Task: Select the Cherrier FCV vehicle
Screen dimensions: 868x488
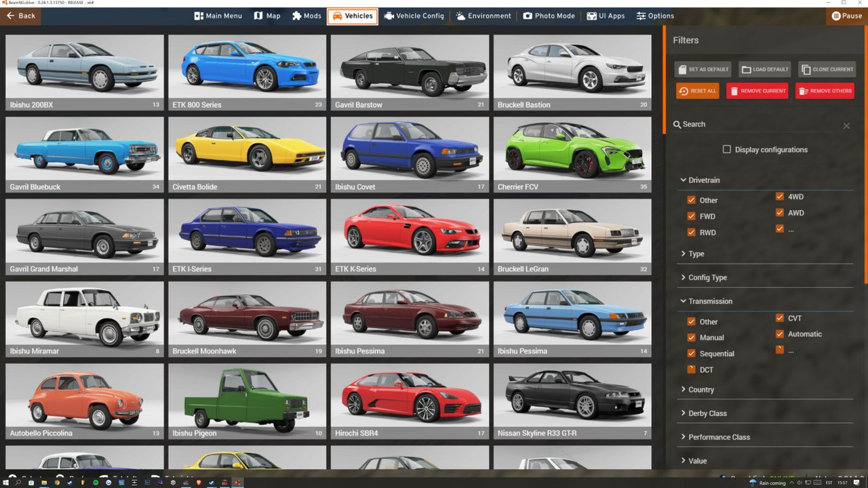Action: [x=573, y=155]
